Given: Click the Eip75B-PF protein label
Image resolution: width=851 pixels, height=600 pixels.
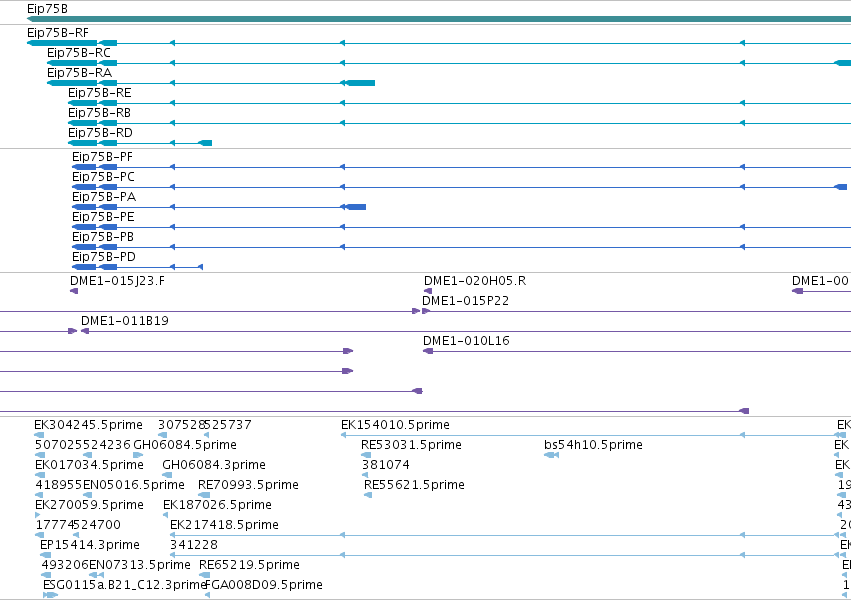Looking at the screenshot, I should [102, 157].
